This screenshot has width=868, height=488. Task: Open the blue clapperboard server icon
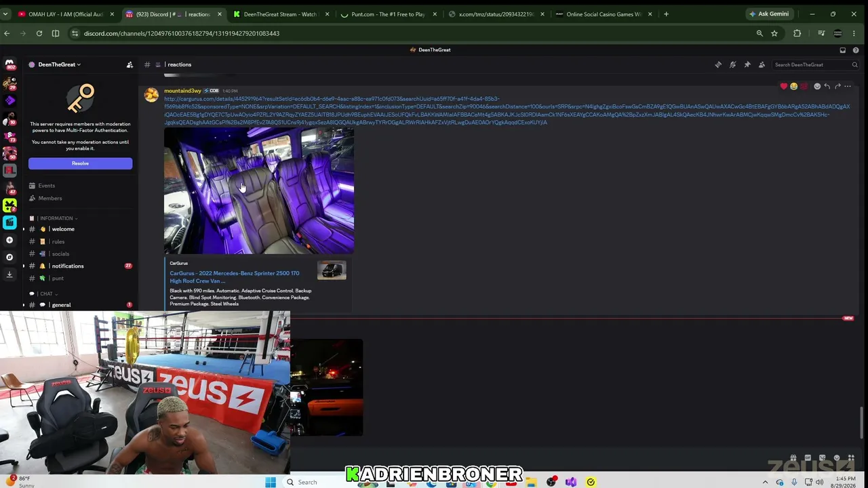9,222
